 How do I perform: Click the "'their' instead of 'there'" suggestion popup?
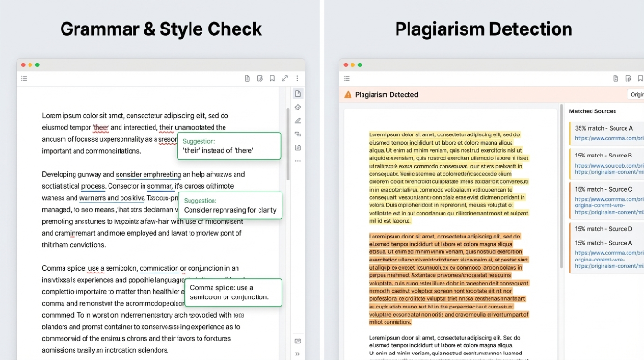pyautogui.click(x=229, y=145)
